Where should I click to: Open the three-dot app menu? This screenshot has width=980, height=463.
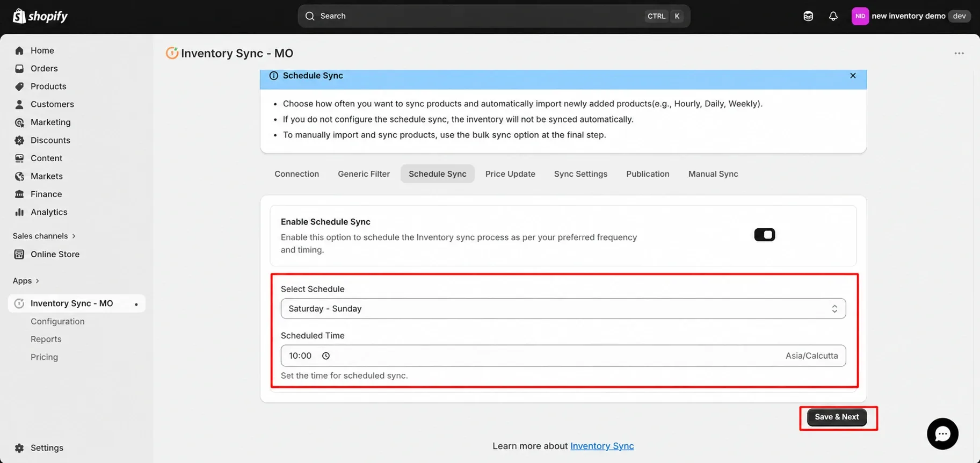959,53
